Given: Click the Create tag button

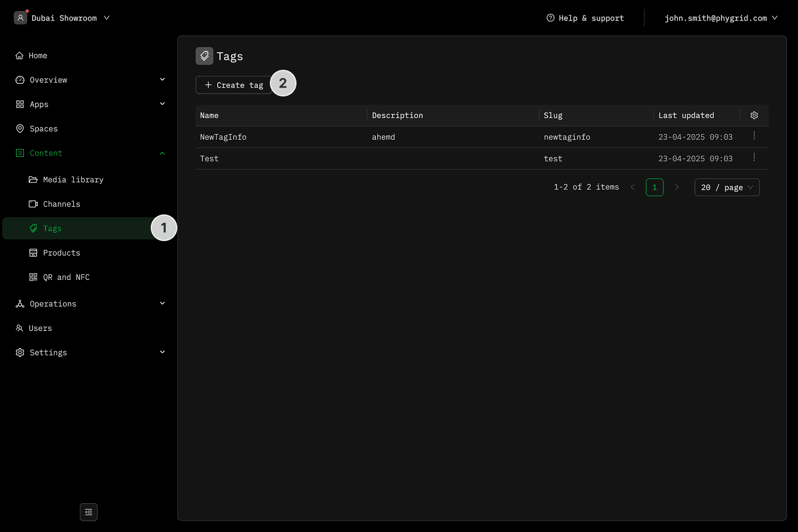Looking at the screenshot, I should tap(233, 85).
